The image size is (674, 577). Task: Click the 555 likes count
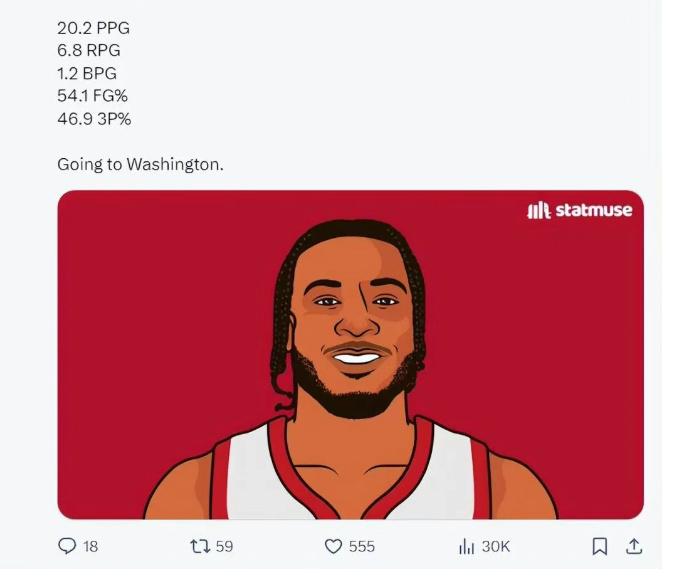[362, 546]
